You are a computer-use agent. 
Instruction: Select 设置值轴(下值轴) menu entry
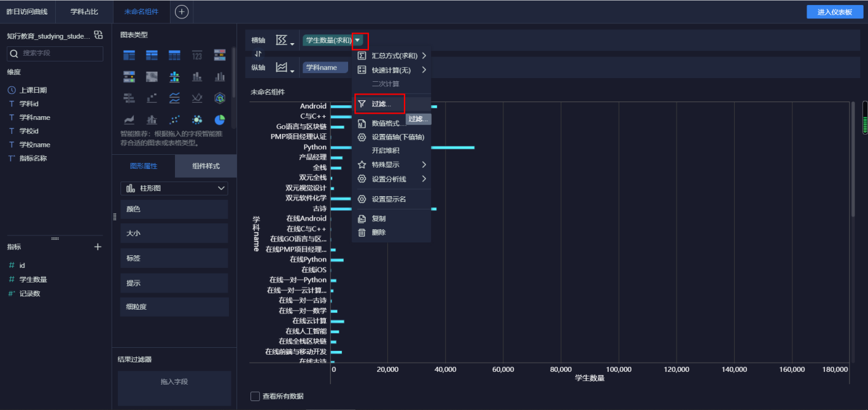click(x=391, y=137)
